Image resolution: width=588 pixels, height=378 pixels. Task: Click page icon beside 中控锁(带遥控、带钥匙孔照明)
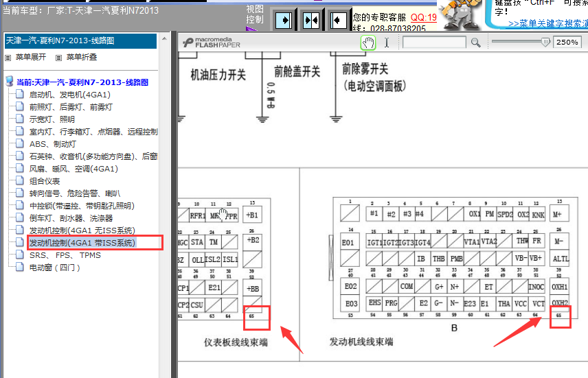(20, 206)
